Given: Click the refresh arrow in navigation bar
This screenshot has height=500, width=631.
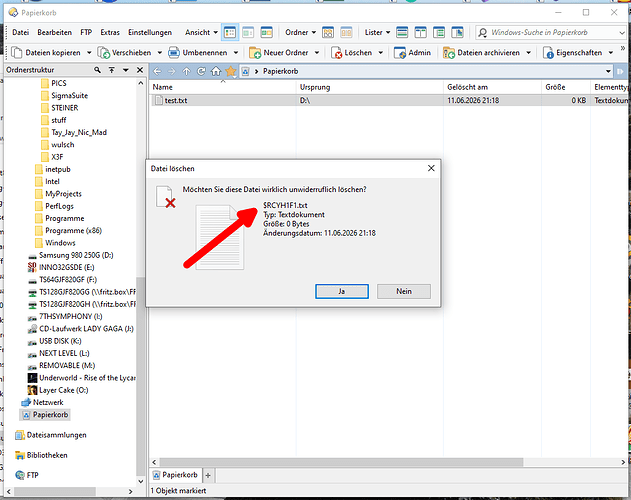Looking at the screenshot, I should [201, 71].
